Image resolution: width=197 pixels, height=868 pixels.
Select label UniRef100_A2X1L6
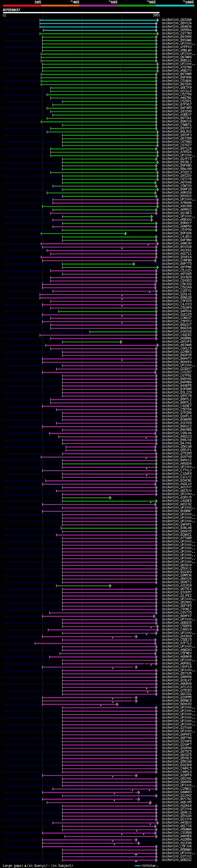pos(177,91)
